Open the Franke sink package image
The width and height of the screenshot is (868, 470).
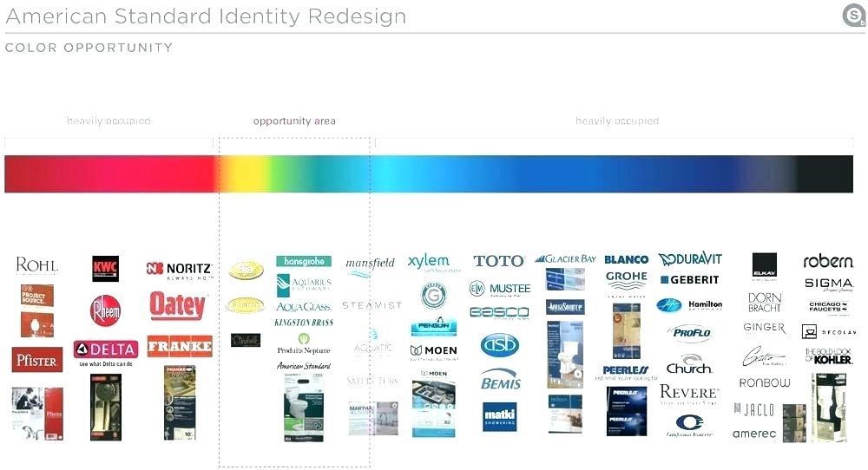(180, 402)
